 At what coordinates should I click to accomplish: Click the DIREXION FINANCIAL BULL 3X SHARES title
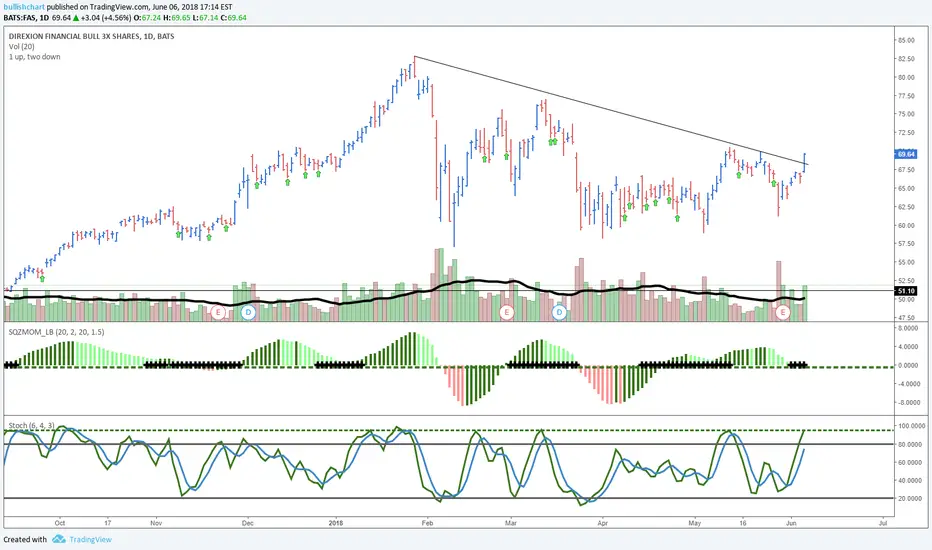pos(92,36)
